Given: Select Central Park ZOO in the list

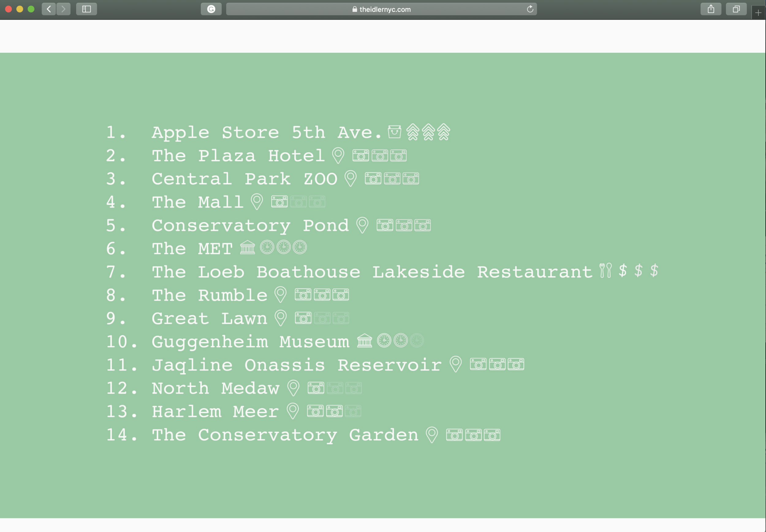Looking at the screenshot, I should coord(245,179).
